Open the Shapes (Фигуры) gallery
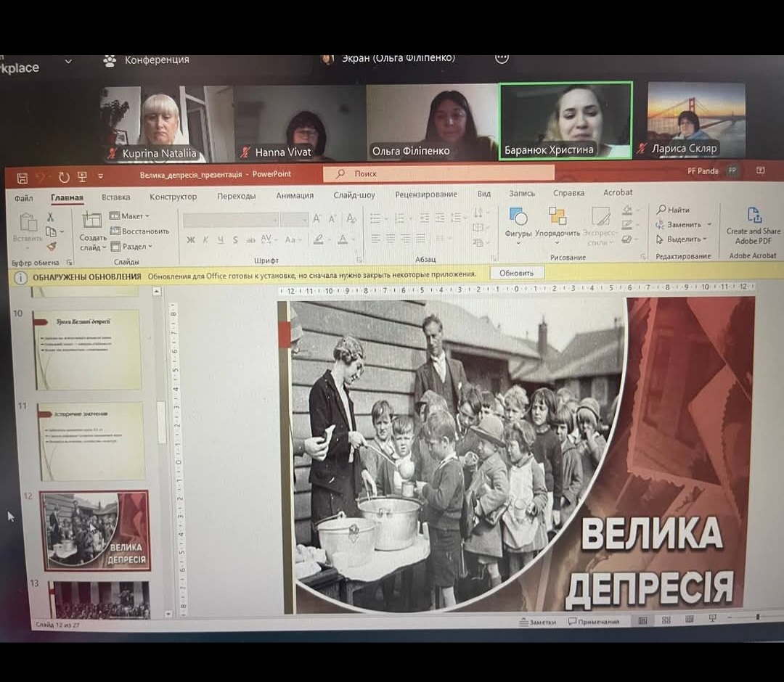Image resolution: width=784 pixels, height=682 pixels. pos(518,218)
